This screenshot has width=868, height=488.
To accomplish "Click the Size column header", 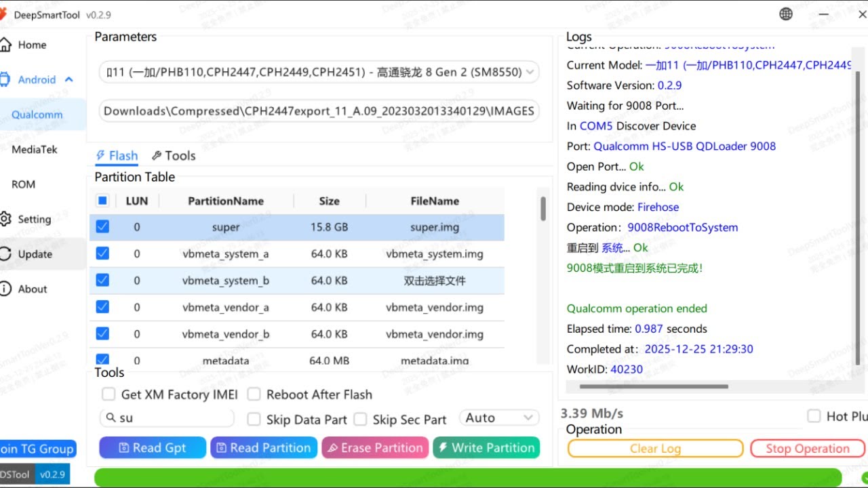I will (x=330, y=201).
